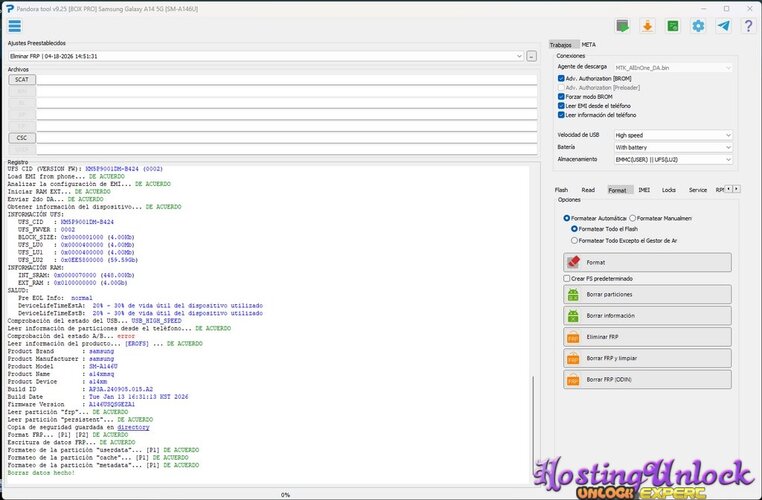Click the red eraser Format icon
Image resolution: width=762 pixels, height=500 pixels.
(x=573, y=262)
